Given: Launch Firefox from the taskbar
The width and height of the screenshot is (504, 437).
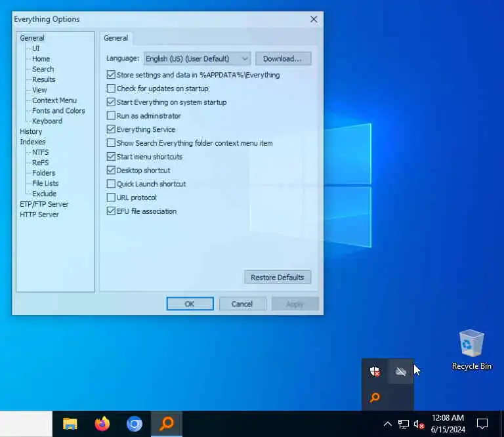Looking at the screenshot, I should [x=102, y=424].
